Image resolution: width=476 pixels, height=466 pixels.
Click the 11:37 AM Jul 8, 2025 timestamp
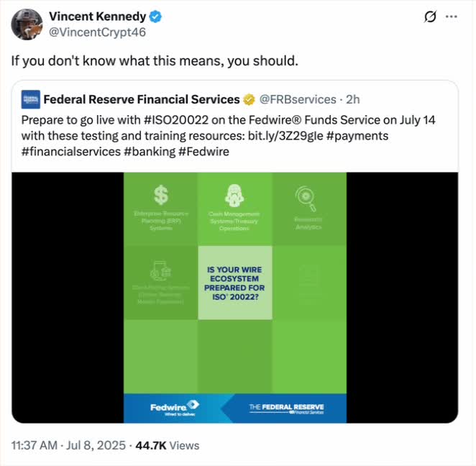click(67, 446)
